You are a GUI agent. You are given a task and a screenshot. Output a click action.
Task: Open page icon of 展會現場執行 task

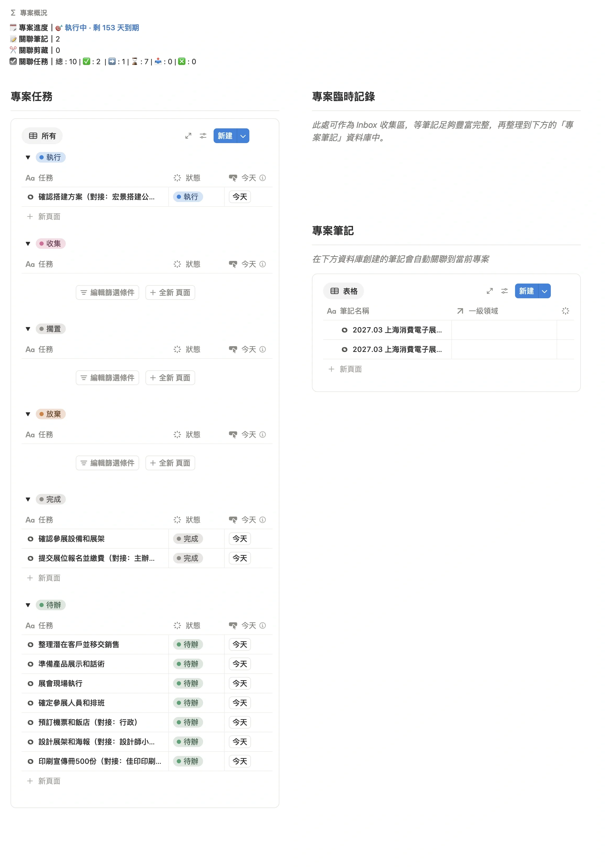[x=30, y=683]
